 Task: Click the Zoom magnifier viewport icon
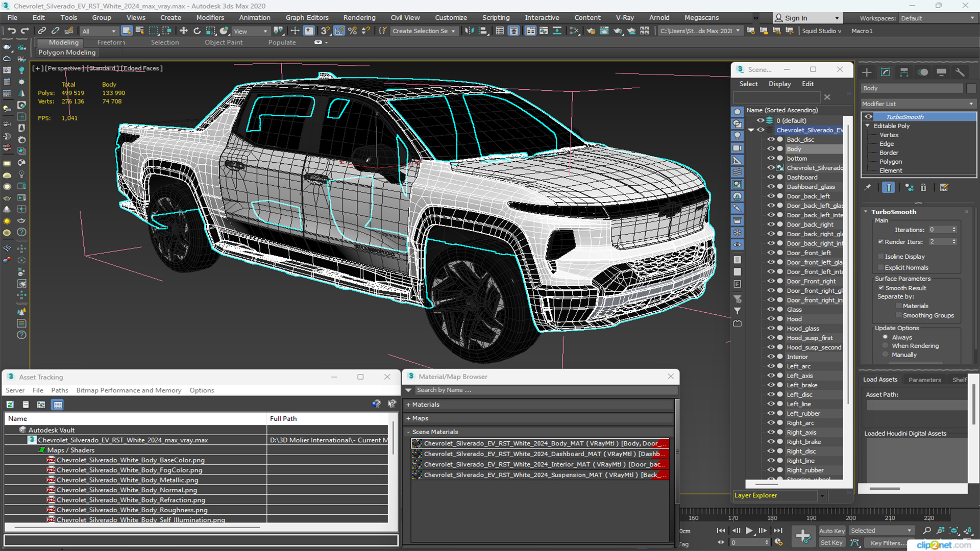(927, 531)
